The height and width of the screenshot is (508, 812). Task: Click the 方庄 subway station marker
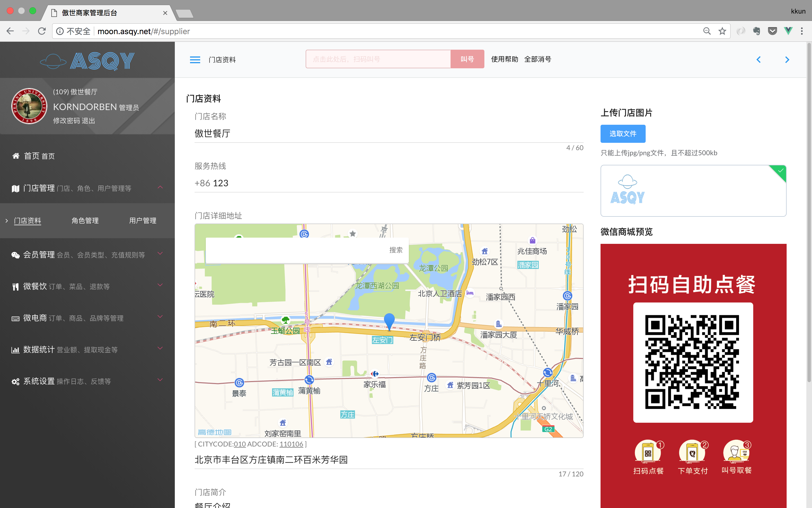click(431, 378)
